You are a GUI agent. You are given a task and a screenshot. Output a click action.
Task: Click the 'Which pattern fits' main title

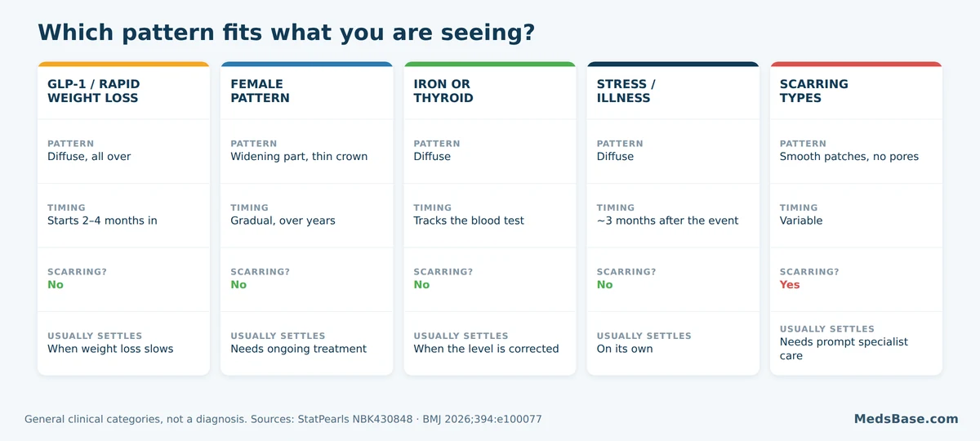286,33
